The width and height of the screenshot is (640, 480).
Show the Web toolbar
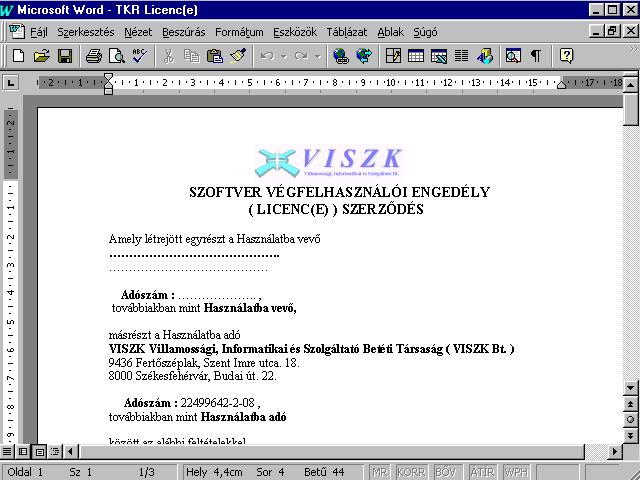(x=364, y=56)
